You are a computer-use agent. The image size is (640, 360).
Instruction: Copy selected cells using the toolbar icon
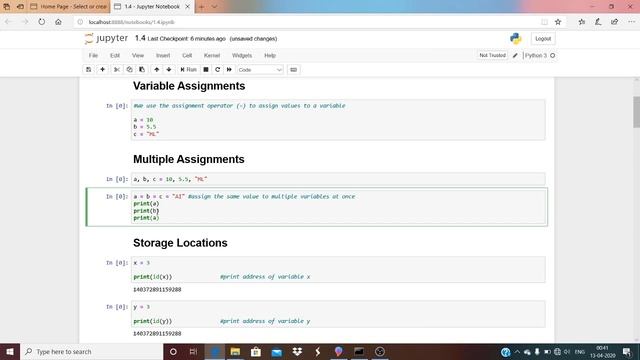(129, 70)
